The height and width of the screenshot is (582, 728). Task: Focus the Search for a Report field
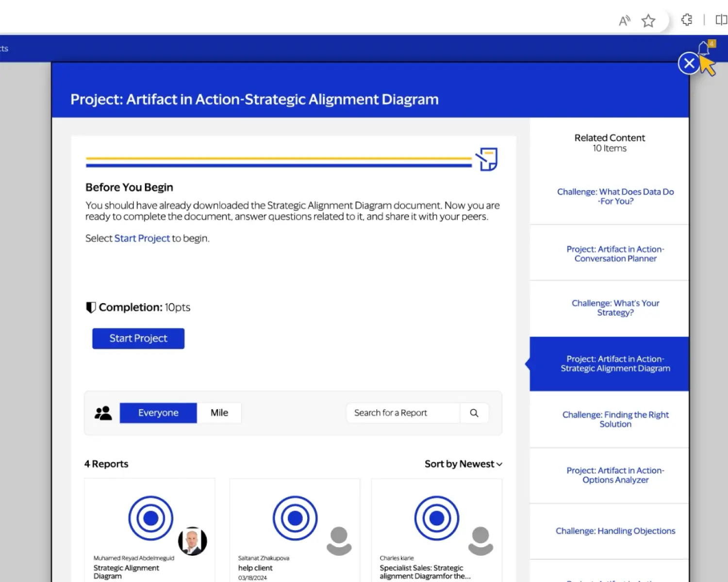(x=403, y=413)
